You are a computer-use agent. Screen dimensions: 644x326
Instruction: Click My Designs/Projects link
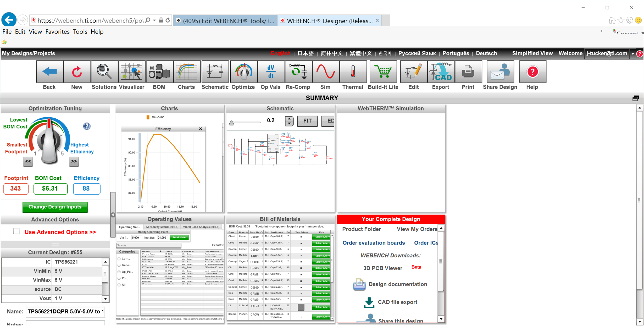29,53
